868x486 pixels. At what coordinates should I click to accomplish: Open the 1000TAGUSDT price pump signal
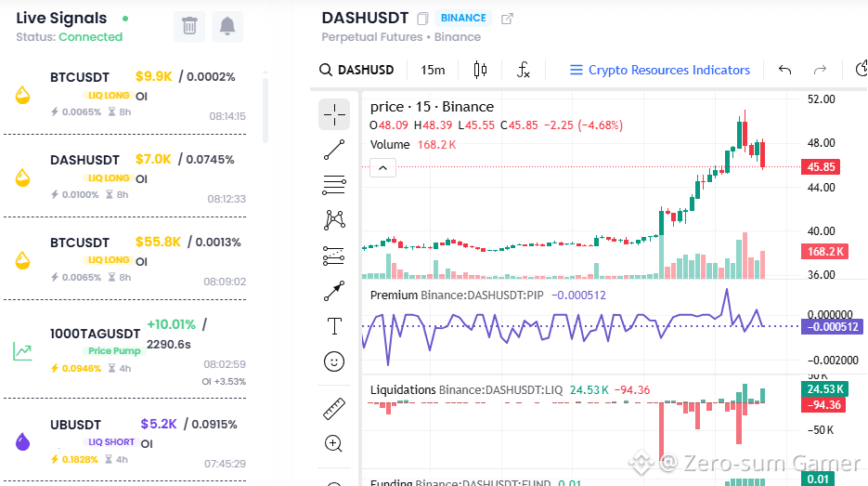click(125, 349)
